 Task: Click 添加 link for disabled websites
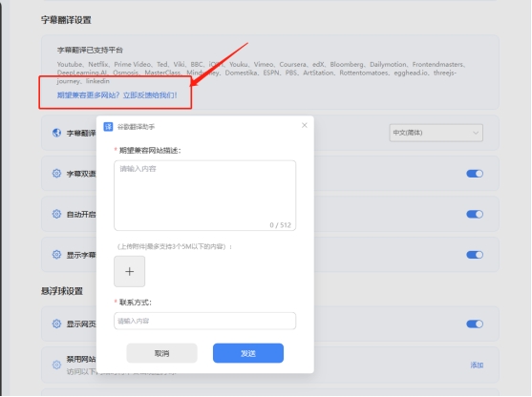pyautogui.click(x=477, y=366)
